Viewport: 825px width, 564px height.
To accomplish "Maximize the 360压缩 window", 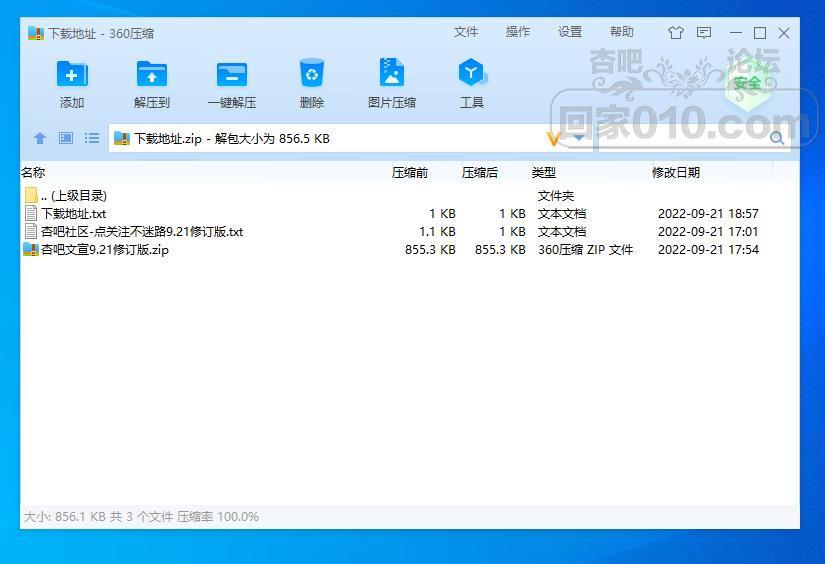I will (x=760, y=33).
